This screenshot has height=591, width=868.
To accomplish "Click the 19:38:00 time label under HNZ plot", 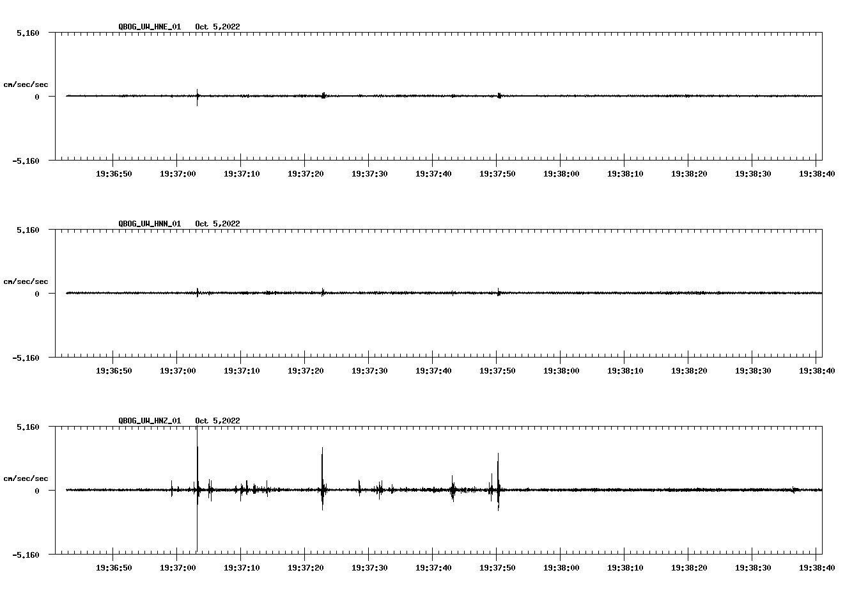I will tap(561, 568).
